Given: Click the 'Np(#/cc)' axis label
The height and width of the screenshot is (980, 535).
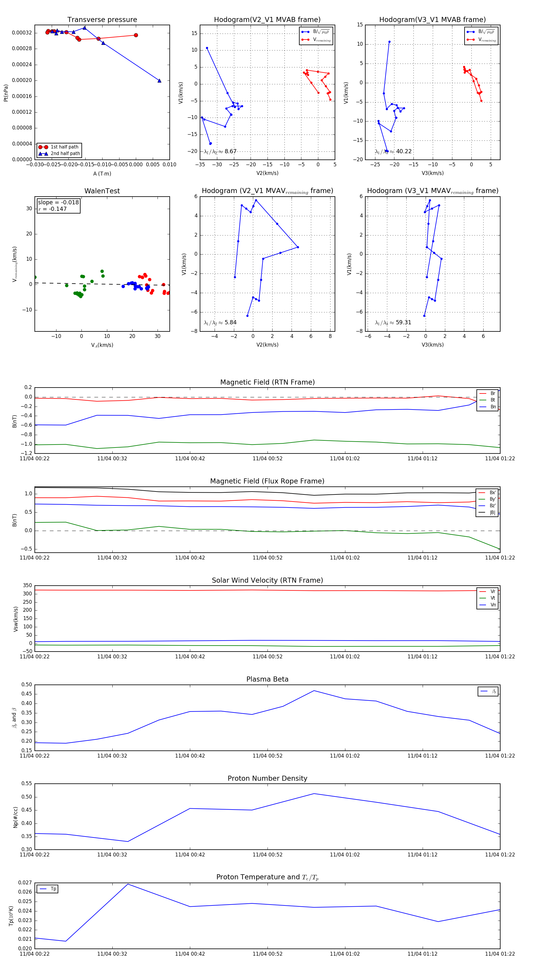Looking at the screenshot, I should coord(16,817).
